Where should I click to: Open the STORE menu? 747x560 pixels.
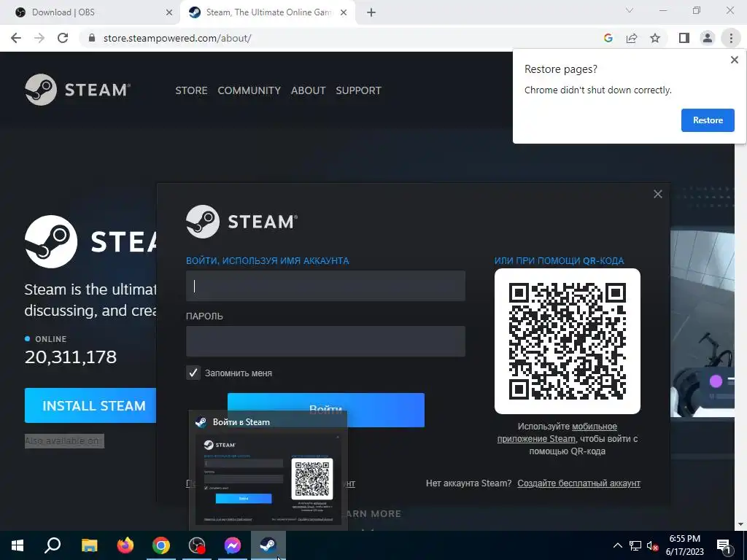point(191,90)
